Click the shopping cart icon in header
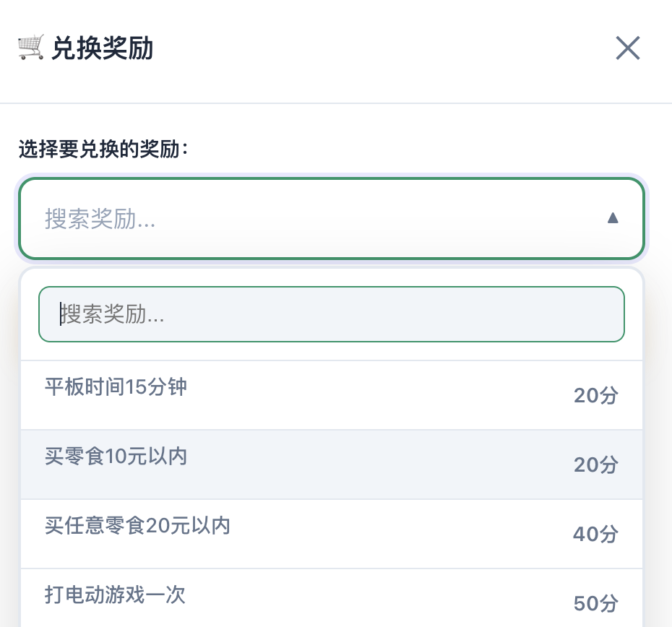 click(x=31, y=48)
